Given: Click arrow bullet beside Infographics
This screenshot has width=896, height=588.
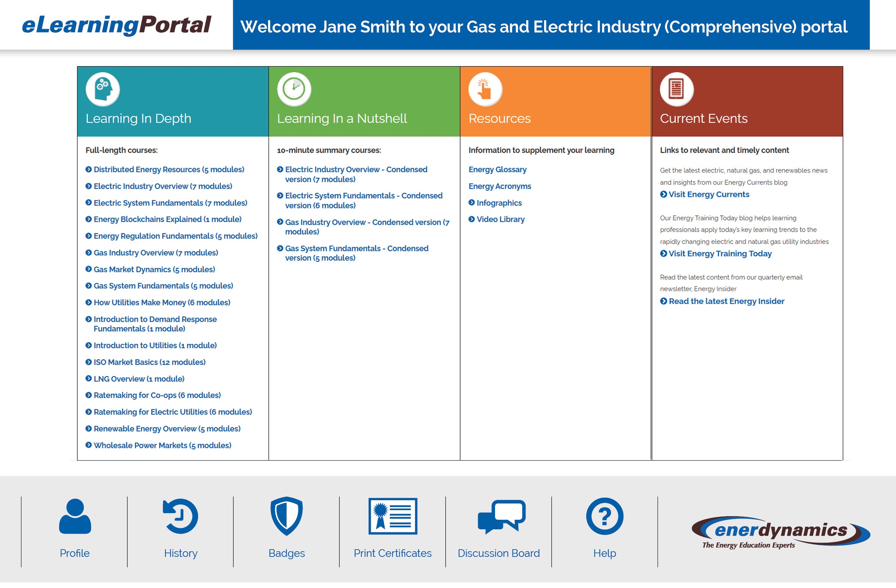Looking at the screenshot, I should (472, 202).
